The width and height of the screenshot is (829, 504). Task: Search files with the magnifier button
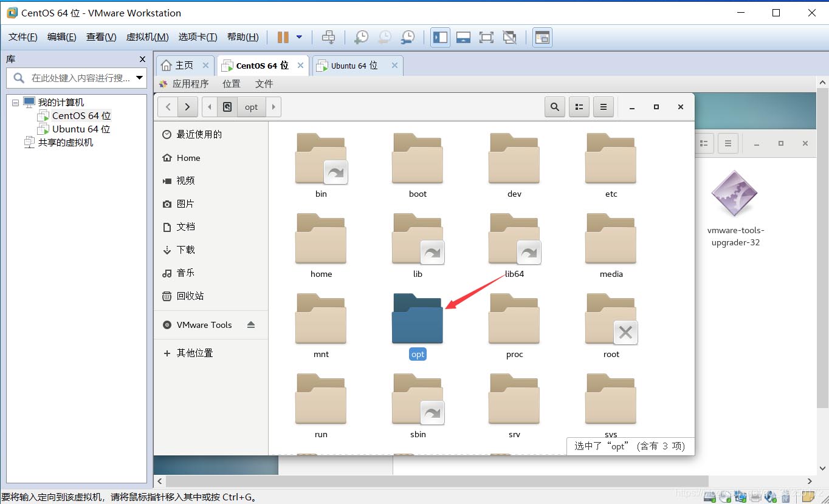pyautogui.click(x=554, y=107)
